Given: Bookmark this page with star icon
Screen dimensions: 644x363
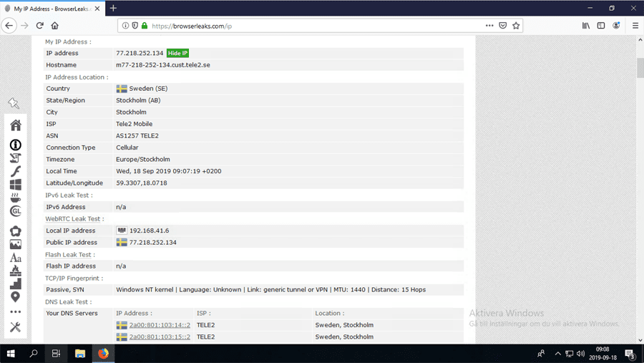Looking at the screenshot, I should (x=516, y=26).
